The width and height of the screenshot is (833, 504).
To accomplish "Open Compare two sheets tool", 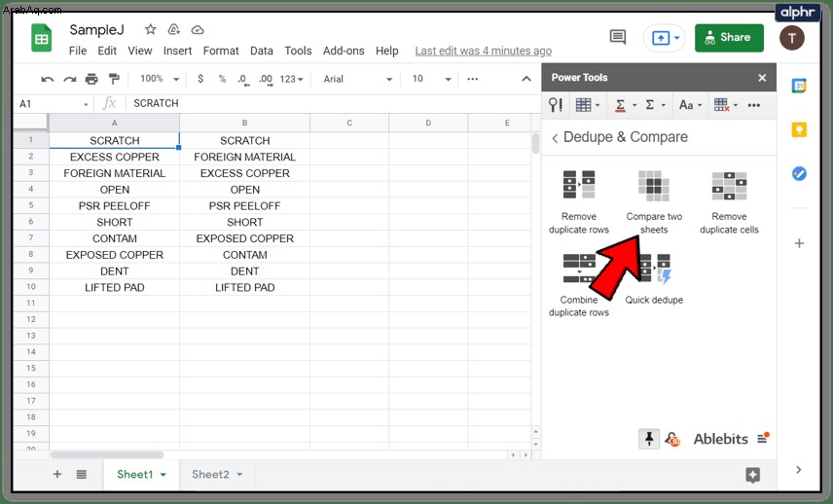I will click(x=654, y=202).
